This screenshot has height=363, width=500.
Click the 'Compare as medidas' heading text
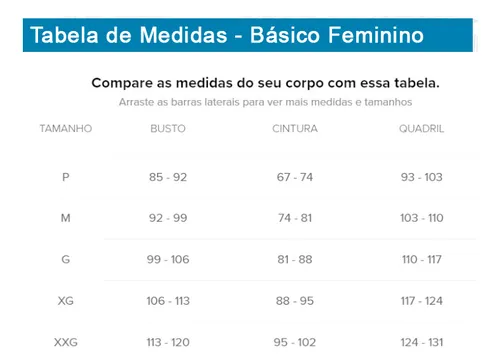click(265, 83)
